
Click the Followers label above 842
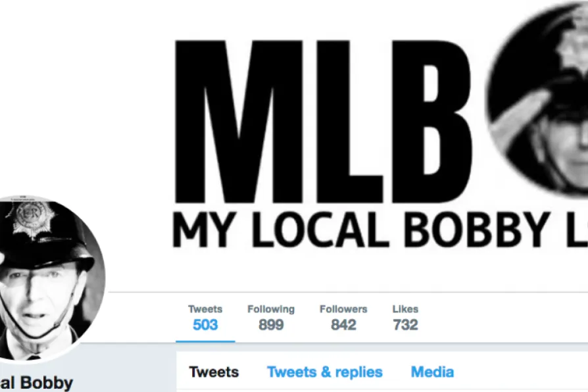point(343,309)
